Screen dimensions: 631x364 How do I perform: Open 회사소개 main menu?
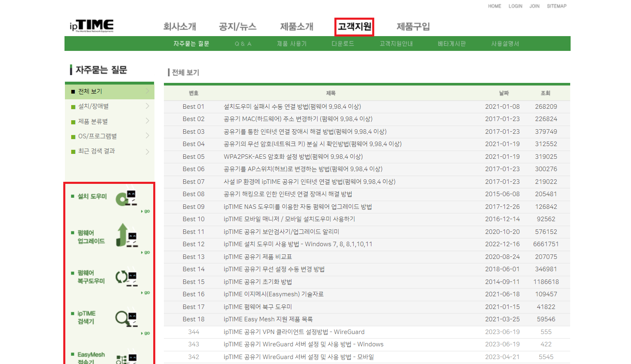coord(180,27)
